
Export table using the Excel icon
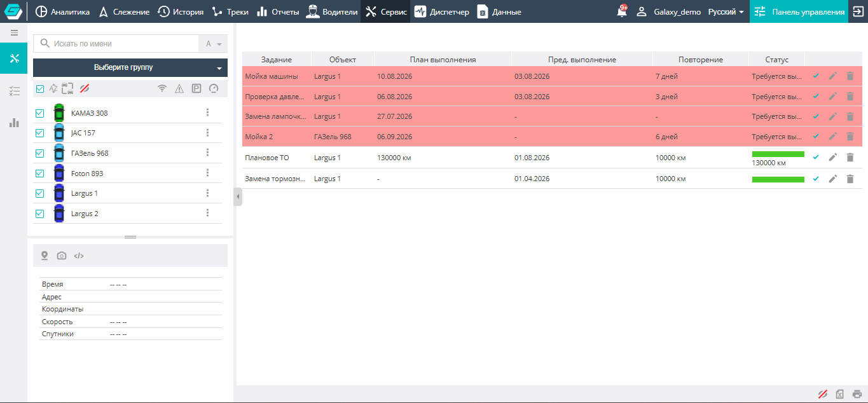840,394
